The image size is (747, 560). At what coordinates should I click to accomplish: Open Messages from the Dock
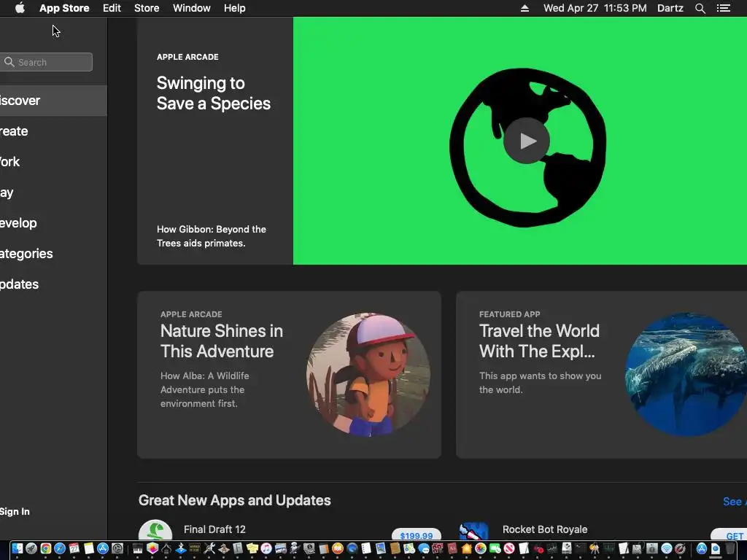pos(424,548)
